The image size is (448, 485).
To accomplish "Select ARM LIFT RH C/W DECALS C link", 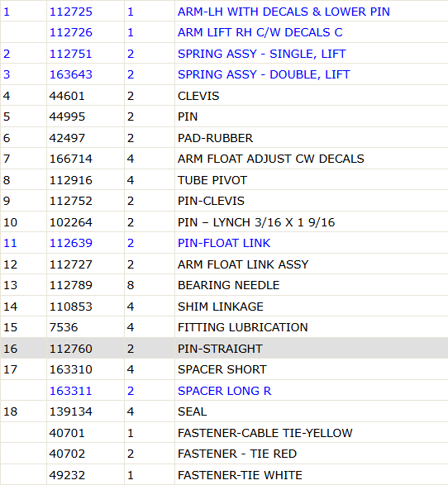I will tap(260, 32).
